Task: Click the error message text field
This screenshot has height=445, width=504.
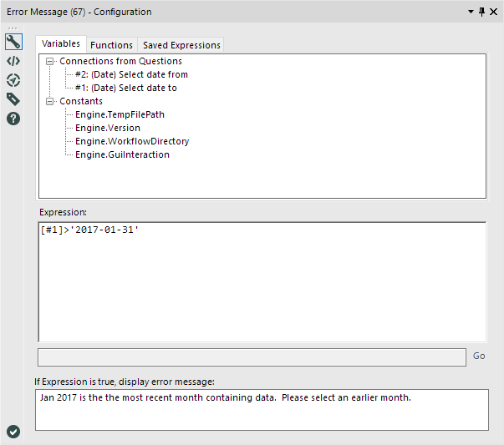Action: pos(262,409)
